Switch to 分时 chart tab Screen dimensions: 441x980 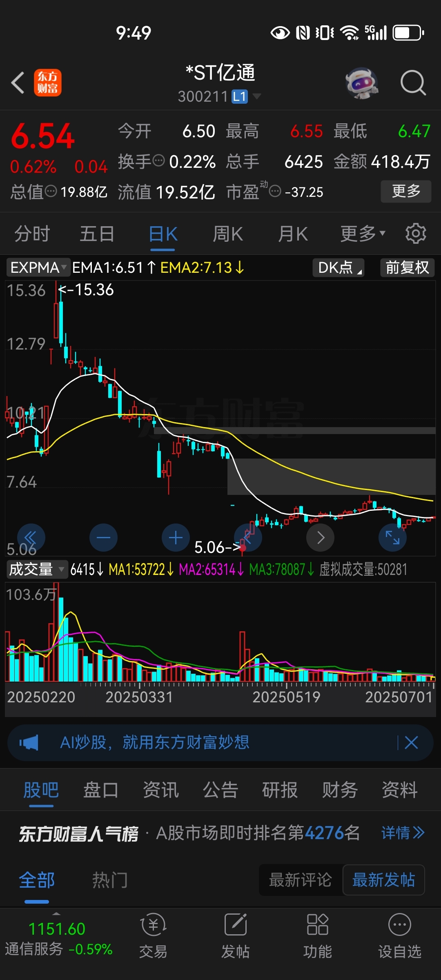pos(32,234)
